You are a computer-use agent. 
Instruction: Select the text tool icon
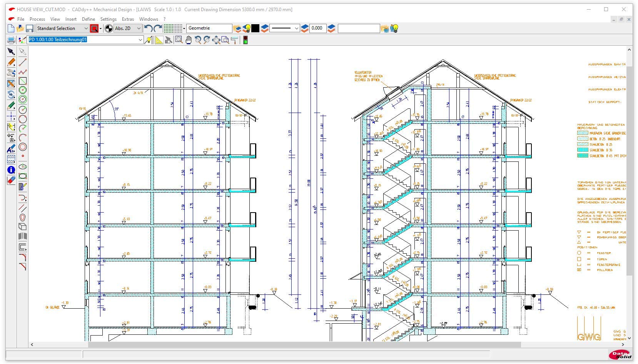coord(11,149)
